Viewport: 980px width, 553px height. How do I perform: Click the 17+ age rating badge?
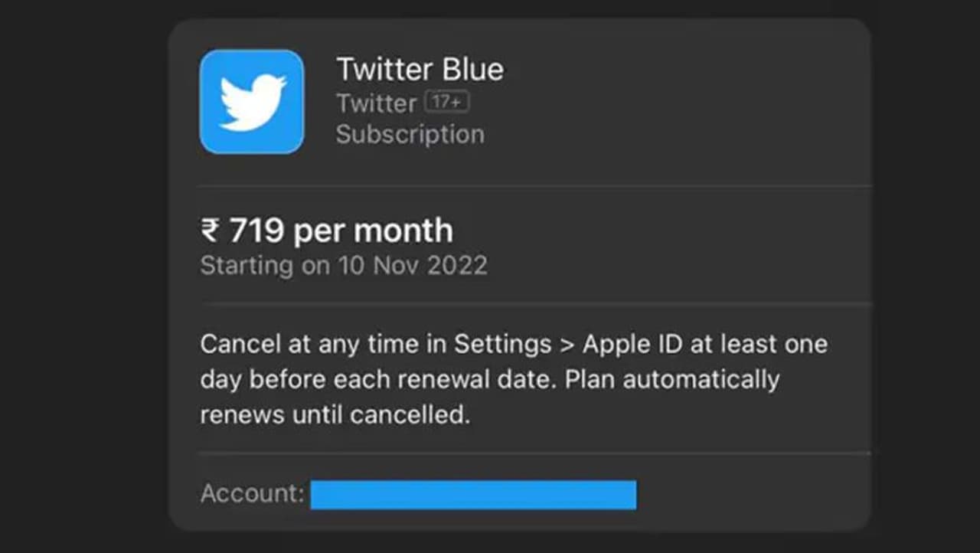447,103
